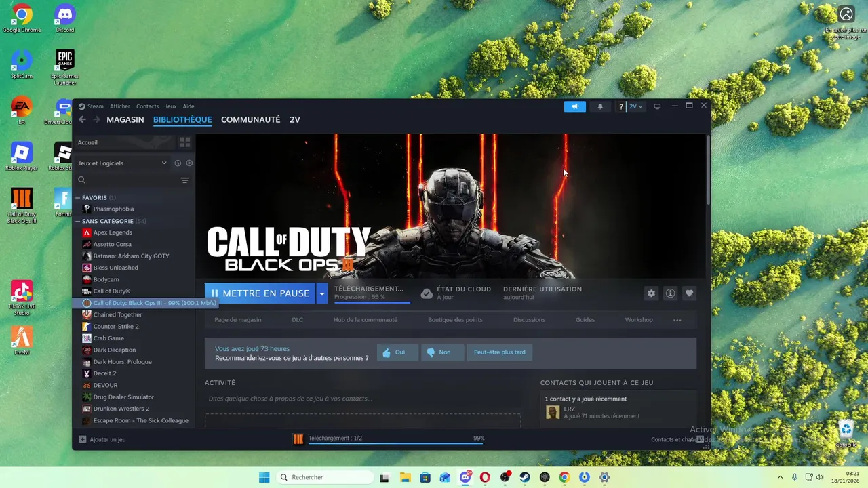
Task: Open the Contacts menu
Action: click(x=147, y=106)
